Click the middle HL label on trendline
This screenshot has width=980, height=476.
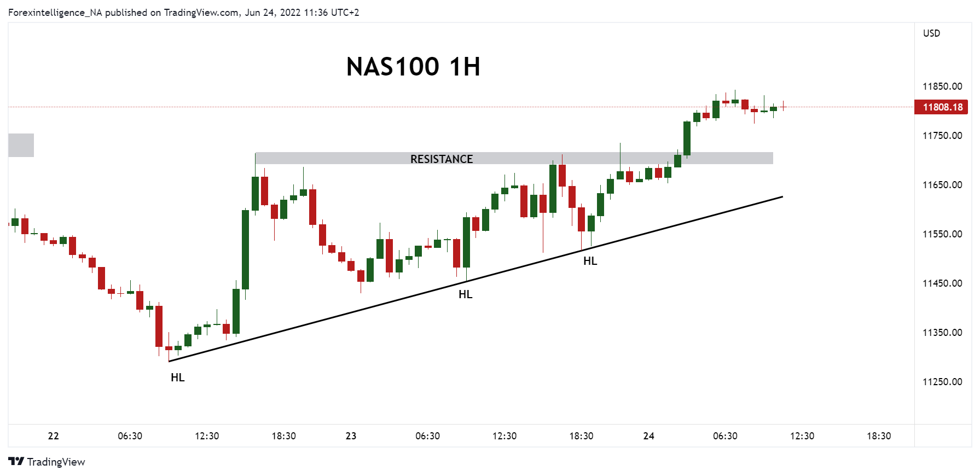click(466, 294)
